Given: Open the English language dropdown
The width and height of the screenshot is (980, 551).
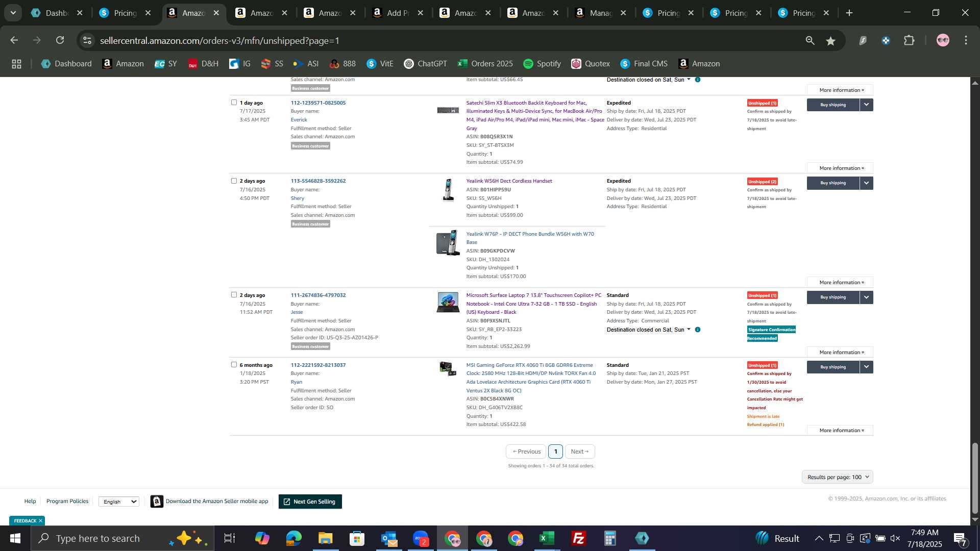Looking at the screenshot, I should pos(119,502).
